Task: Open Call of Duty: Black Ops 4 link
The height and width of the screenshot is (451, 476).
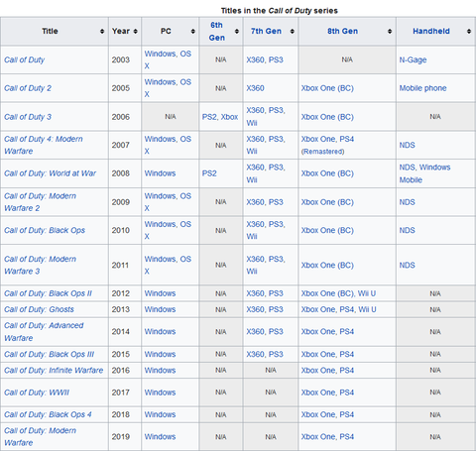Action: point(48,414)
